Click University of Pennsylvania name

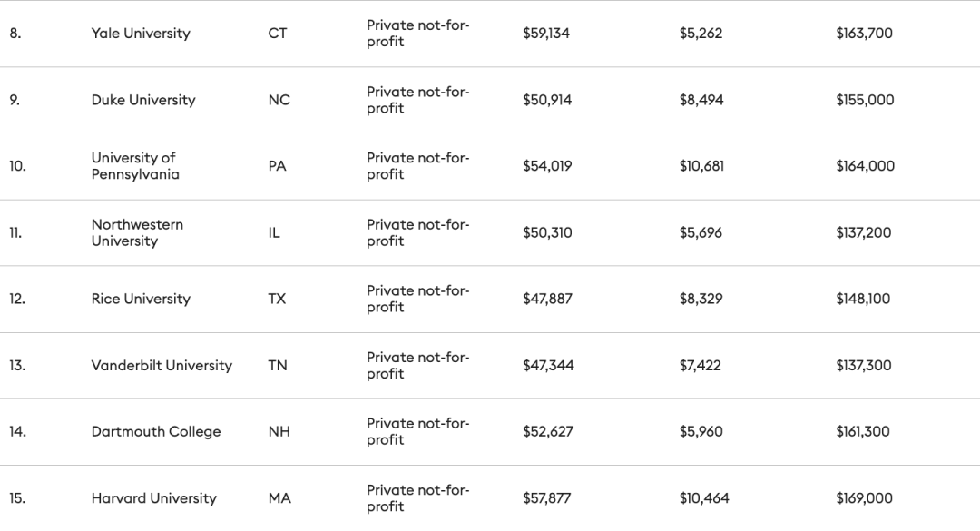point(135,166)
